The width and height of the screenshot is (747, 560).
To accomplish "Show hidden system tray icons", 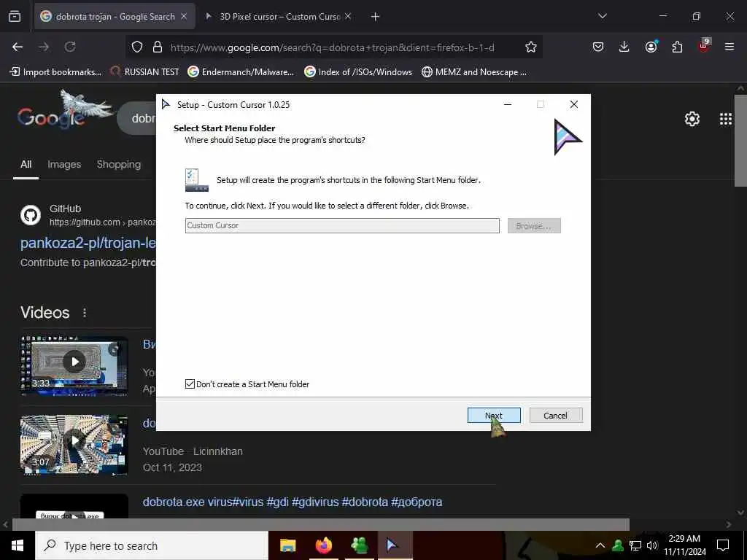I will tap(600, 545).
